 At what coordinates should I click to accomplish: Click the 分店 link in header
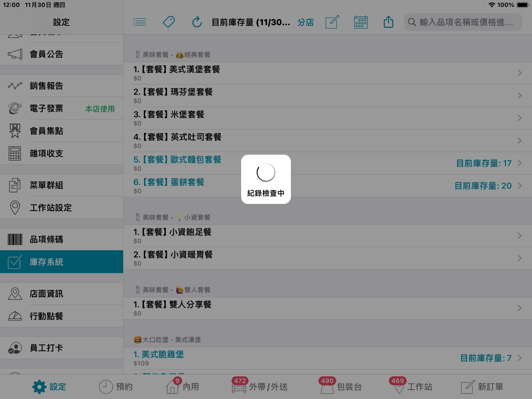[306, 22]
